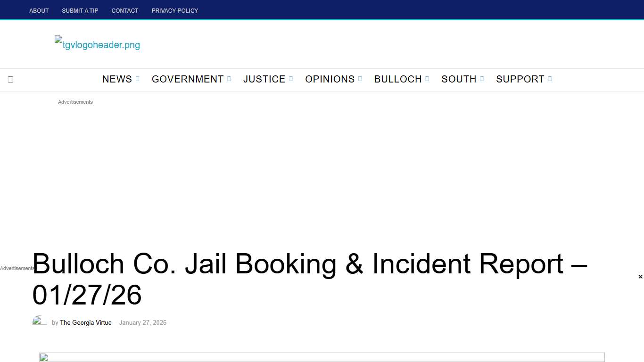Image resolution: width=644 pixels, height=362 pixels.
Task: Click The Georgia Virtue author name
Action: coord(85,322)
